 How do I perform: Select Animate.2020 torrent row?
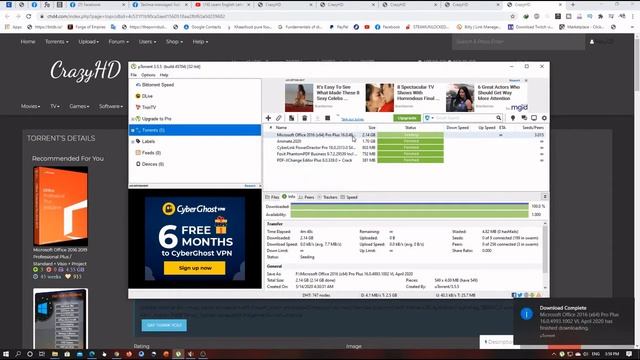point(406,141)
